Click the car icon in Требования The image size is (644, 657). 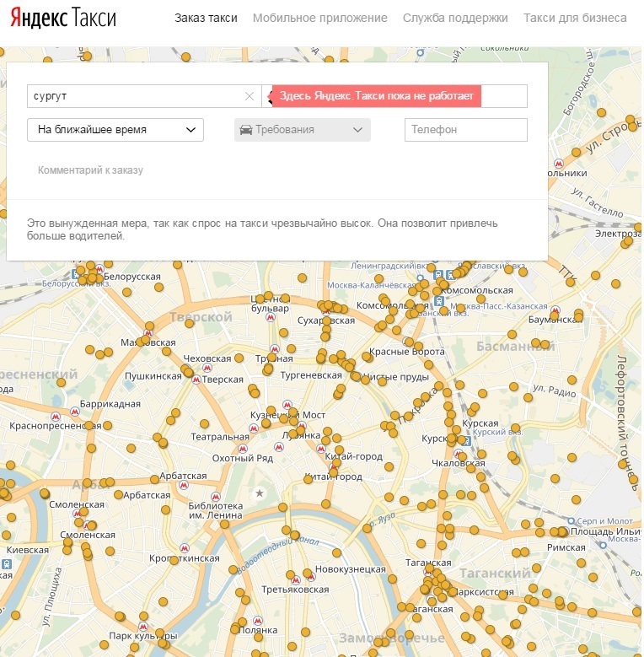point(245,130)
